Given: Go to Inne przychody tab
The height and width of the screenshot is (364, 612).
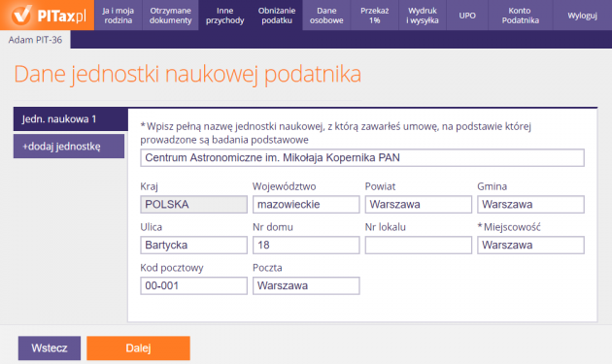Looking at the screenshot, I should [224, 16].
